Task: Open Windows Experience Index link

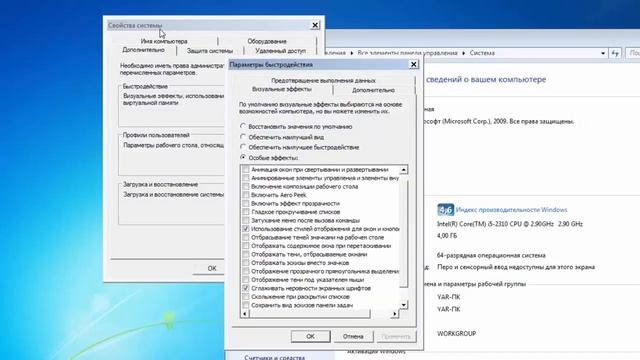Action: 511,210
